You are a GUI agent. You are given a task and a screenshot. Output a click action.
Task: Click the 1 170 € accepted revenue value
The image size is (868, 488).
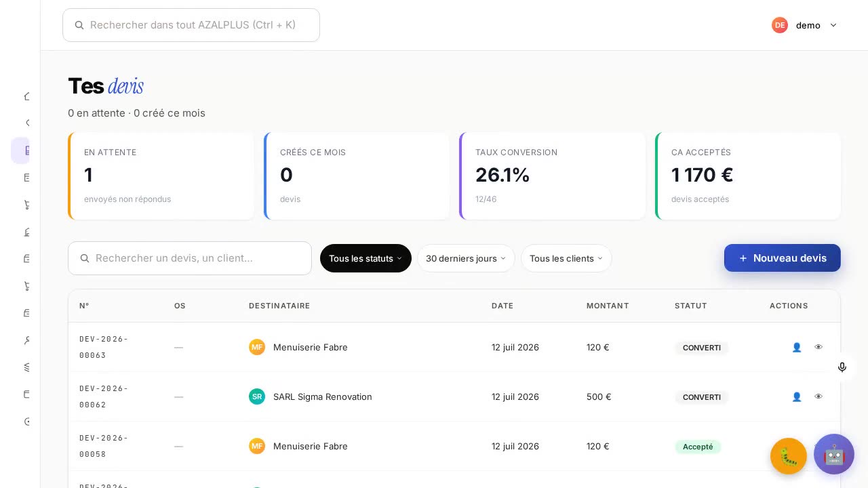pos(703,175)
